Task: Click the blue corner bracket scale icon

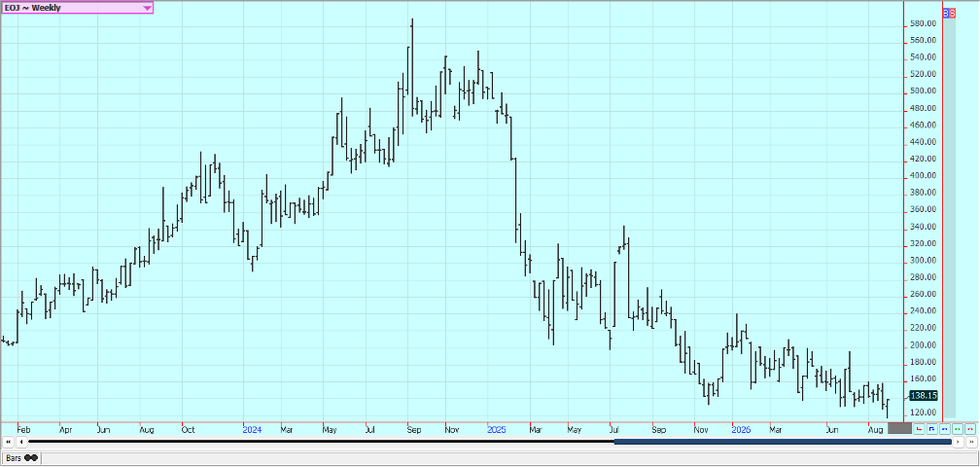Action: tap(931, 429)
